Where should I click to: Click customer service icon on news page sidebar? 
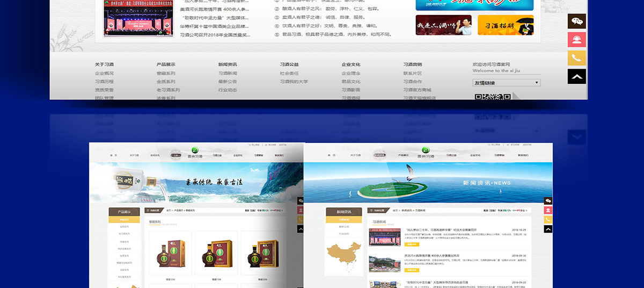[548, 210]
